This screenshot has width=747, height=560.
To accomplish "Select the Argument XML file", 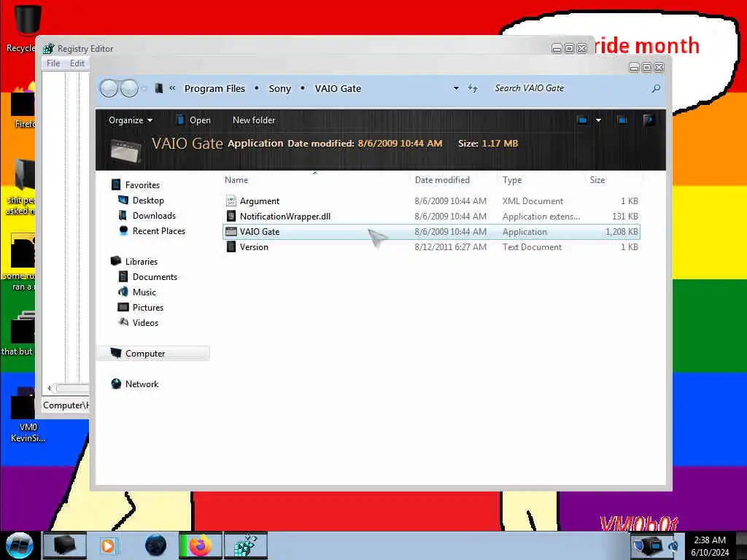I will tap(431, 201).
